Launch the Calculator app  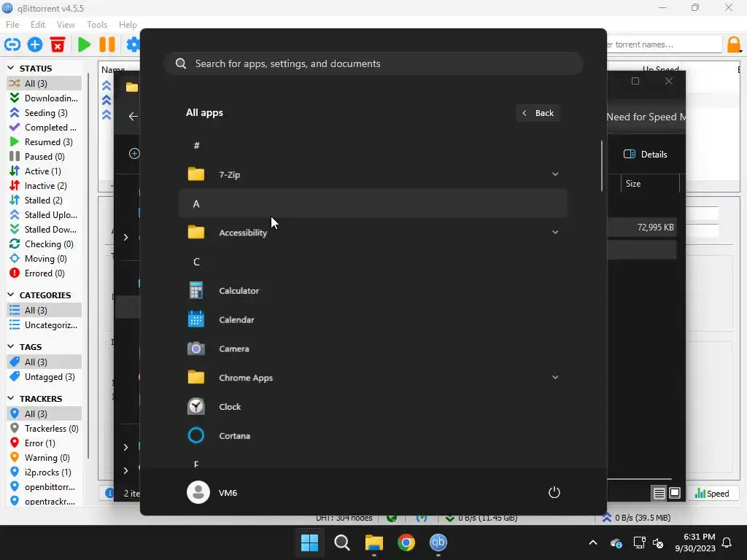coord(373,291)
